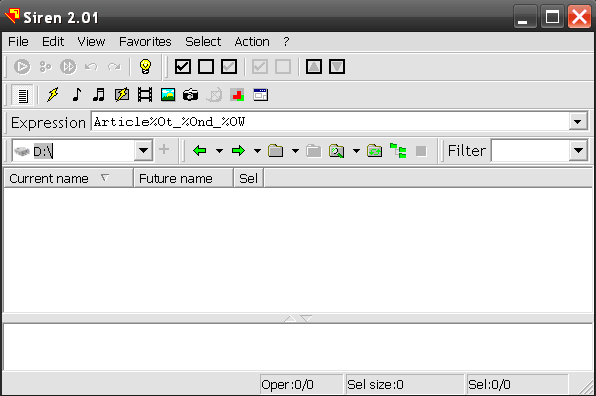
Task: Click into the Expression text field
Action: (330, 122)
